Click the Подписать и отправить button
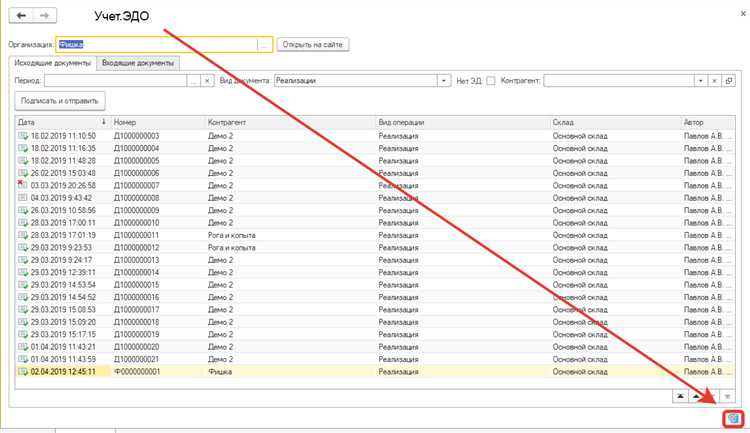 point(60,101)
